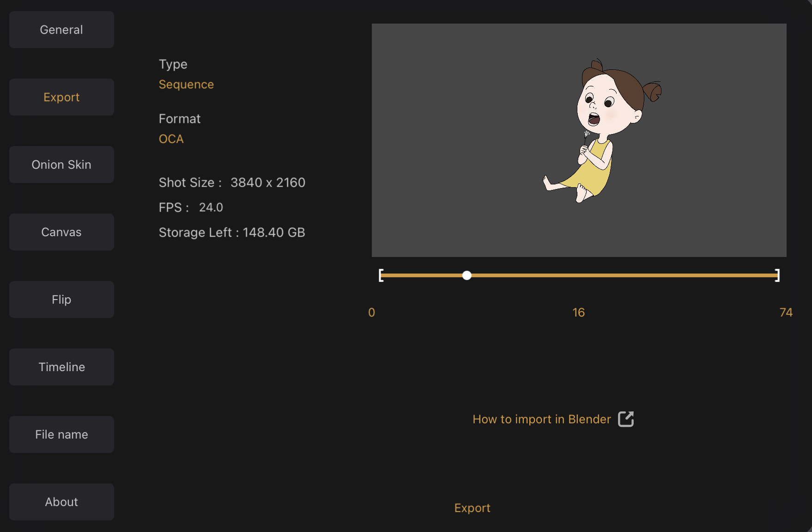Viewport: 812px width, 532px height.
Task: Go to the Timeline settings
Action: 61,367
